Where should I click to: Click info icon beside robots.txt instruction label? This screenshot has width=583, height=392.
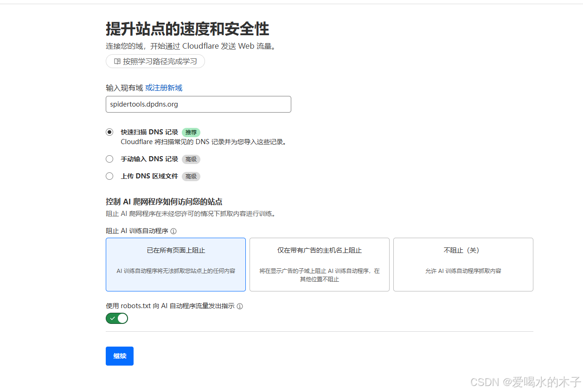click(240, 306)
